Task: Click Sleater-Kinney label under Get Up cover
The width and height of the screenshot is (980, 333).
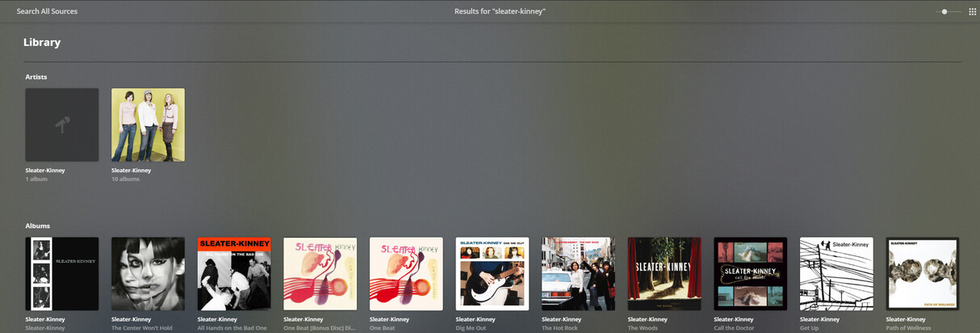Action: click(820, 319)
